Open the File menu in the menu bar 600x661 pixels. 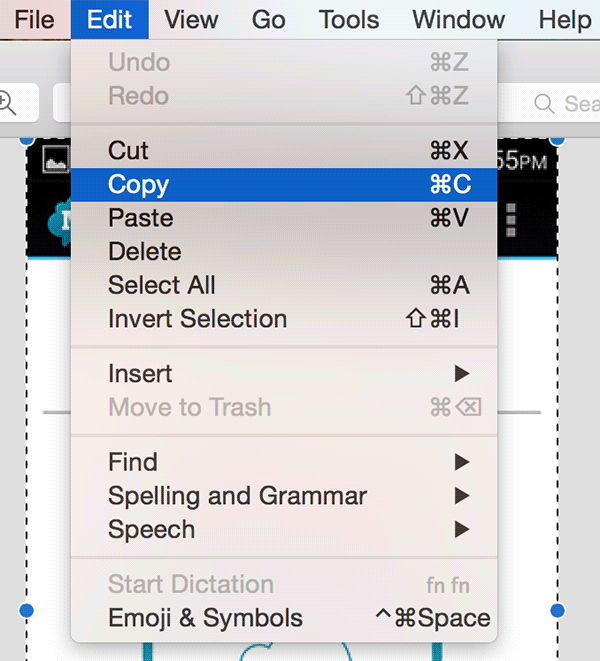tap(35, 20)
